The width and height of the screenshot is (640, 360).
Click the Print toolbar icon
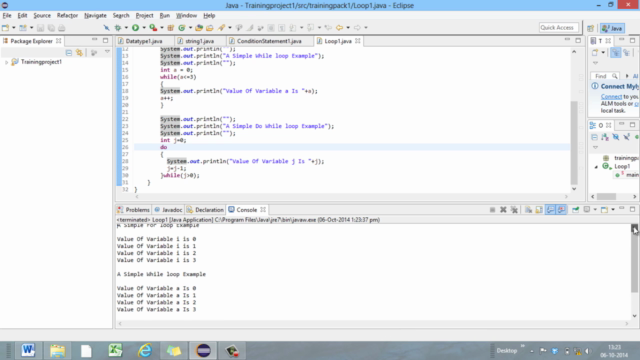tap(62, 28)
